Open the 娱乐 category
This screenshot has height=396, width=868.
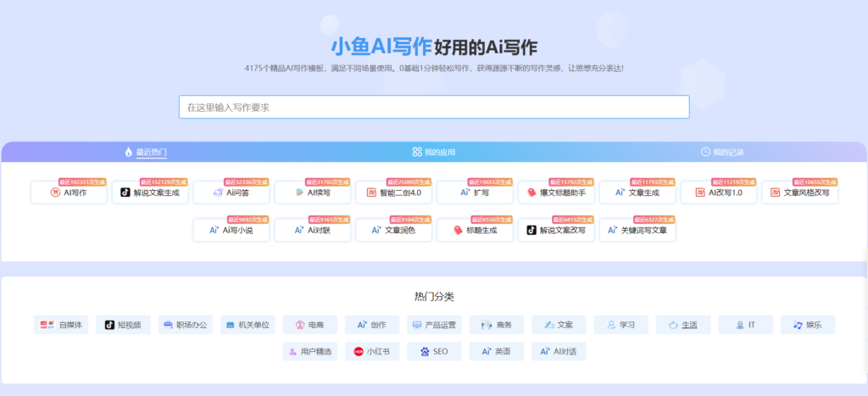coord(808,325)
